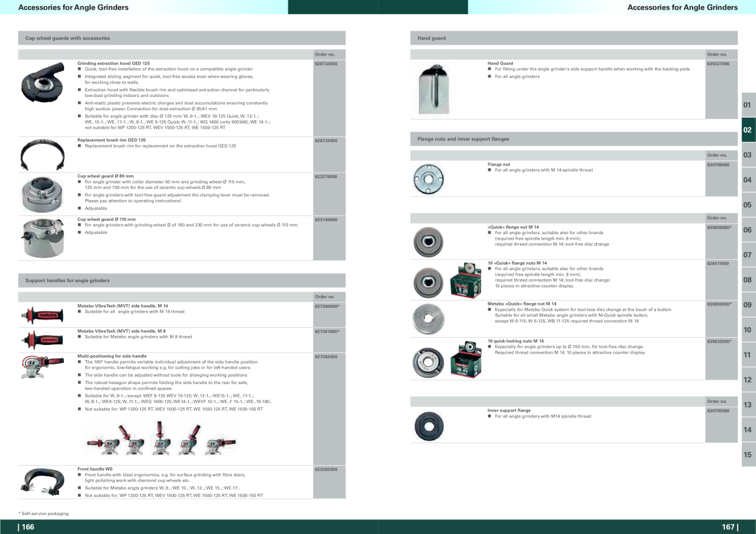Open chapter tab 15

[x=748, y=455]
